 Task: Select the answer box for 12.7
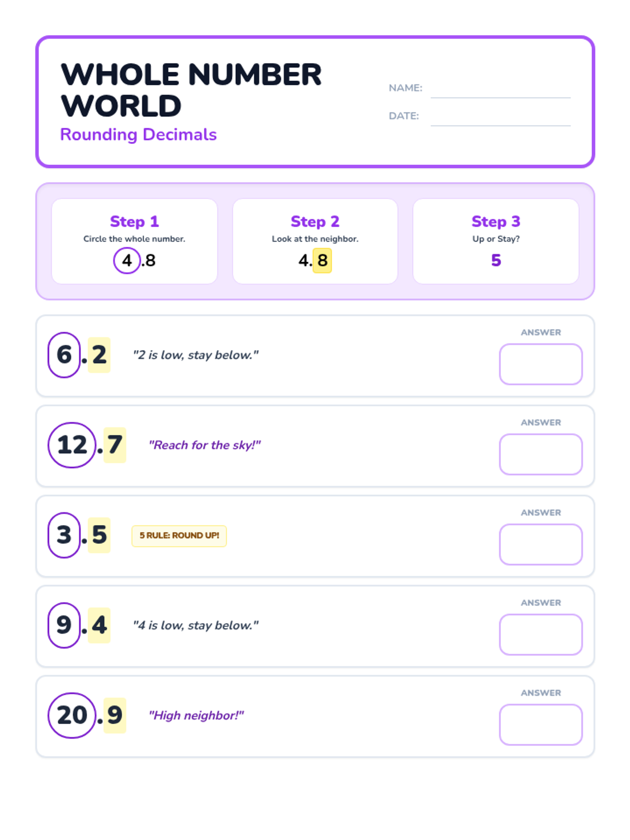[541, 454]
